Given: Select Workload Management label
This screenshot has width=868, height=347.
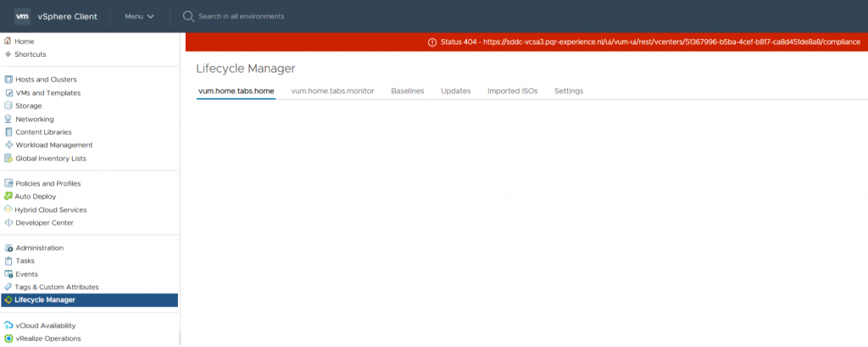Looking at the screenshot, I should point(54,145).
